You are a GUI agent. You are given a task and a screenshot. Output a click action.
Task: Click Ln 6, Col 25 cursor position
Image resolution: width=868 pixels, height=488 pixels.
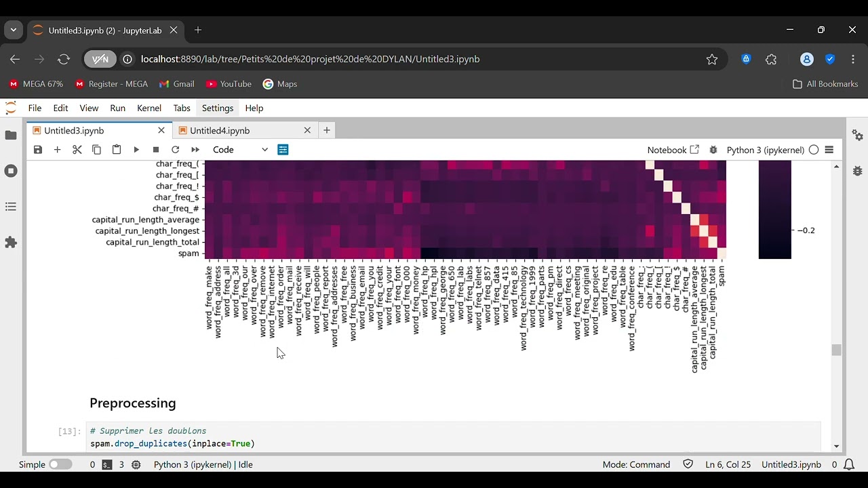[728, 465]
